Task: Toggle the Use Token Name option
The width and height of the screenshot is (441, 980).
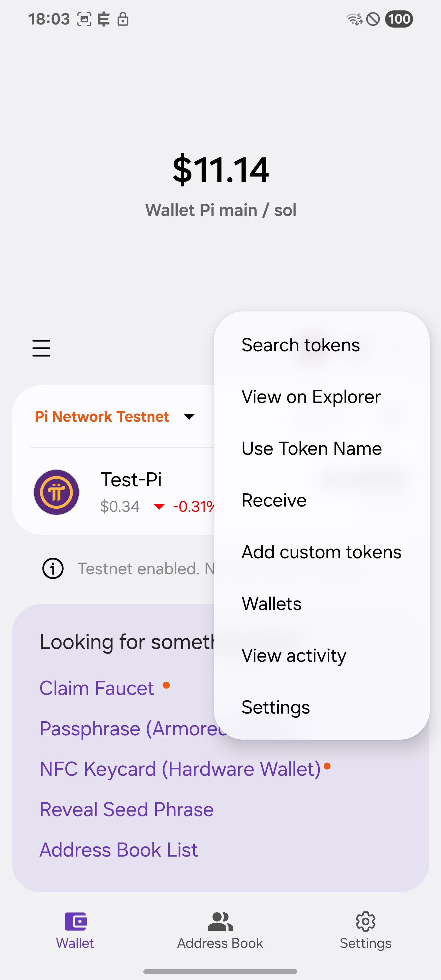Action: point(312,449)
